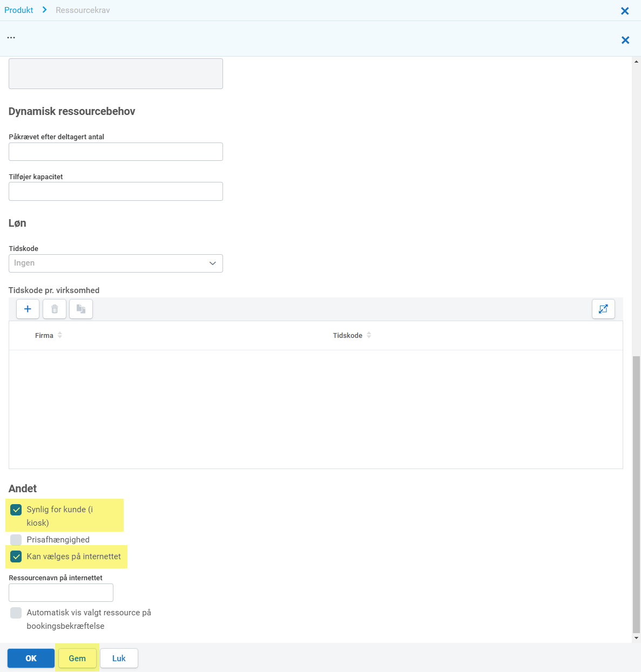Close the Ressourcekrav breadcrumb panel

point(625,11)
